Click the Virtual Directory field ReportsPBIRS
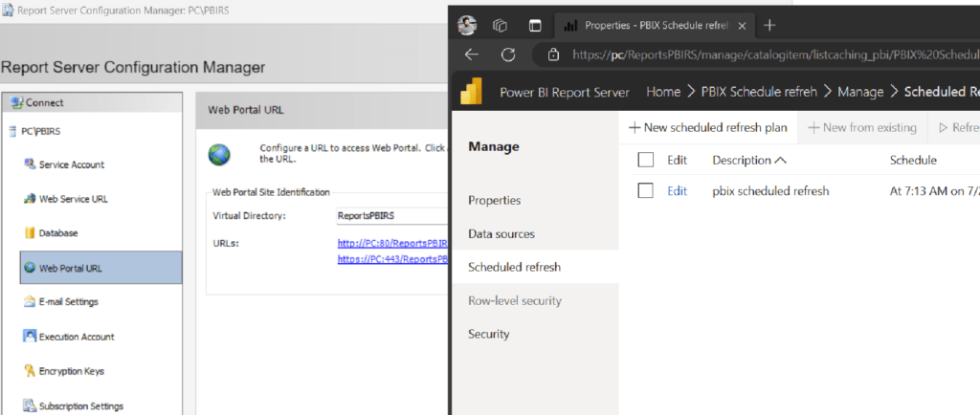The image size is (980, 415). point(391,216)
